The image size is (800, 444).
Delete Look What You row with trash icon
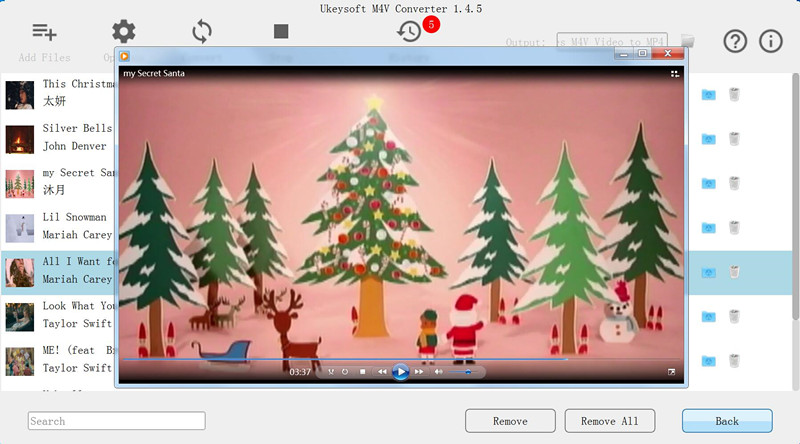click(734, 316)
